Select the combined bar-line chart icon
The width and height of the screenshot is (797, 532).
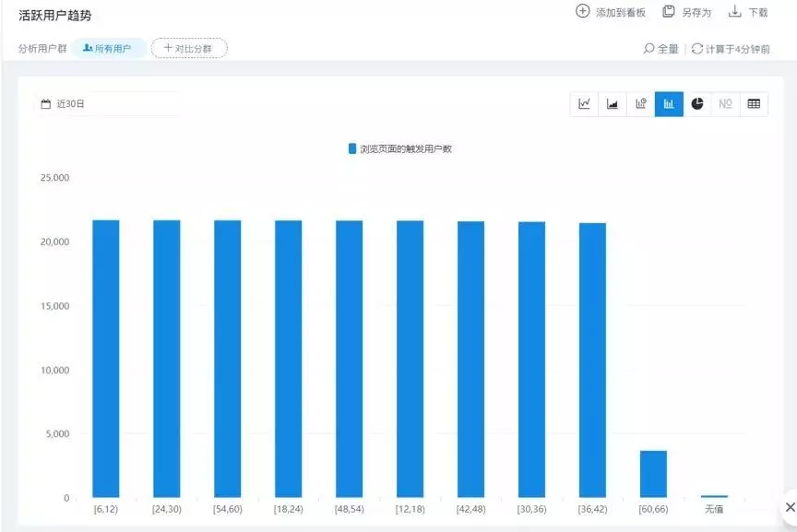click(x=641, y=103)
